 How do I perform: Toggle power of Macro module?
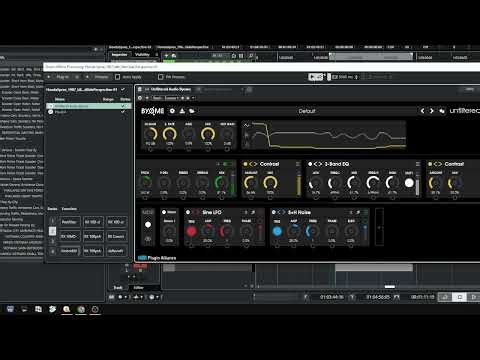click(x=164, y=212)
